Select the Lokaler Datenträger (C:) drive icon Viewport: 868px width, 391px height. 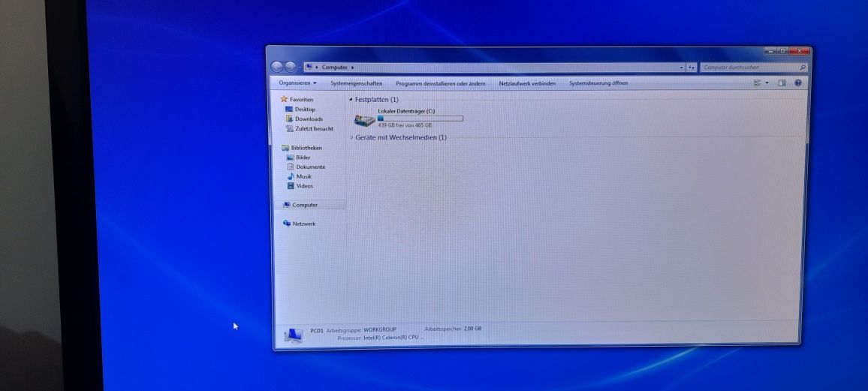(x=365, y=120)
